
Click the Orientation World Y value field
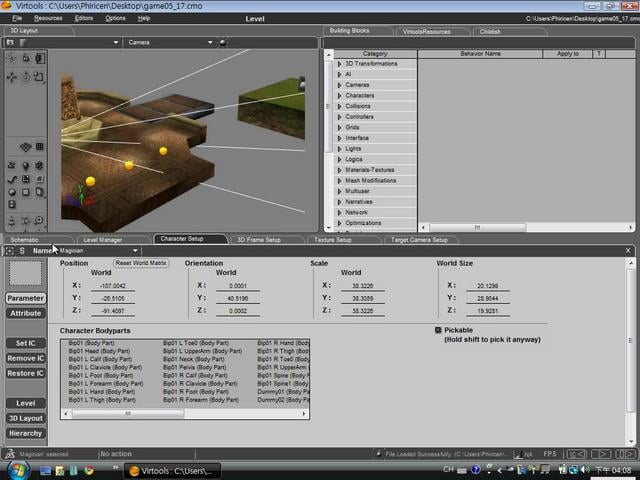(238, 299)
